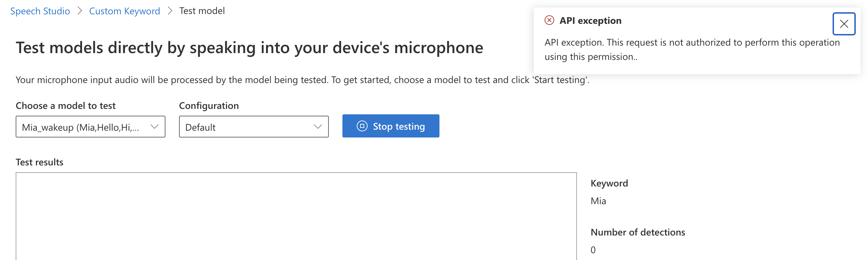Click the API exception notification title
This screenshot has height=260, width=868.
click(591, 21)
